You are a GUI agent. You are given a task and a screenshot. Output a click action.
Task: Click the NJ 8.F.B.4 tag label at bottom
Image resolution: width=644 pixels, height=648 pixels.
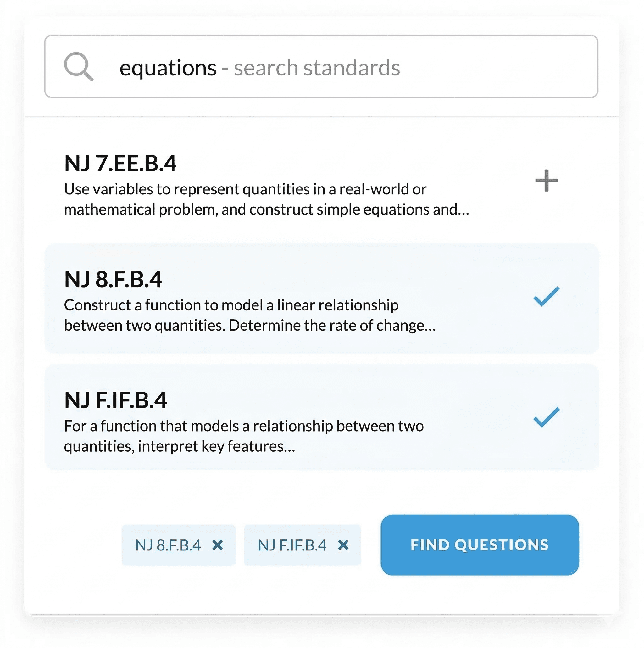[x=168, y=545]
